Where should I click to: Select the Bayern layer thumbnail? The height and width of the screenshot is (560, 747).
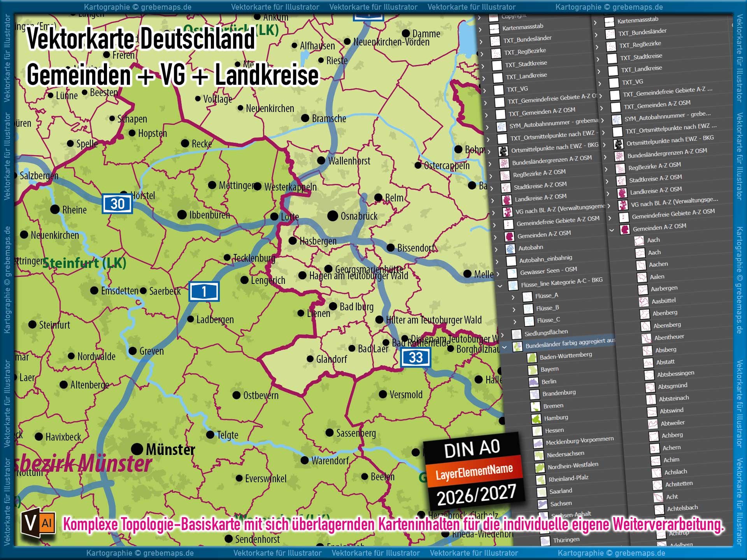pos(533,370)
